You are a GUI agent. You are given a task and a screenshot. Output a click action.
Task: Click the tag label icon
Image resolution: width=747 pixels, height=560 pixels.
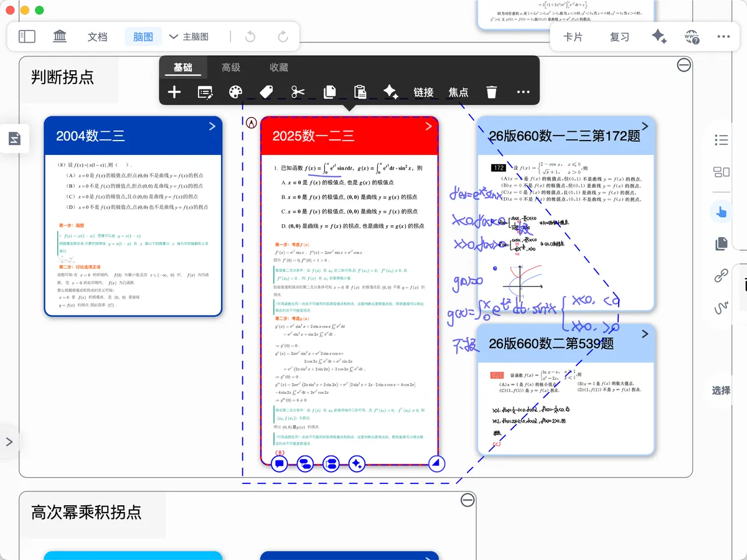click(266, 92)
